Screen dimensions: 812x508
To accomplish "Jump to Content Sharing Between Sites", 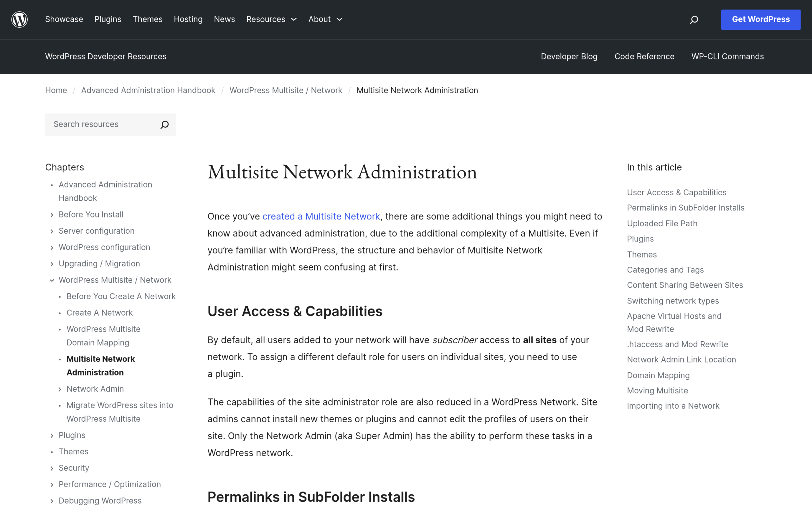I will tap(685, 285).
